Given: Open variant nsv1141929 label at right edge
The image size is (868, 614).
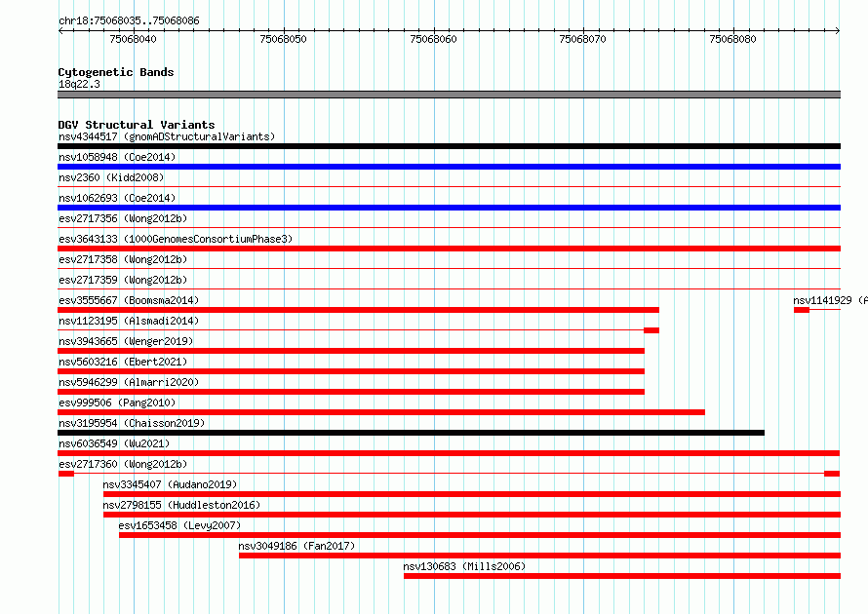Looking at the screenshot, I should (x=830, y=300).
